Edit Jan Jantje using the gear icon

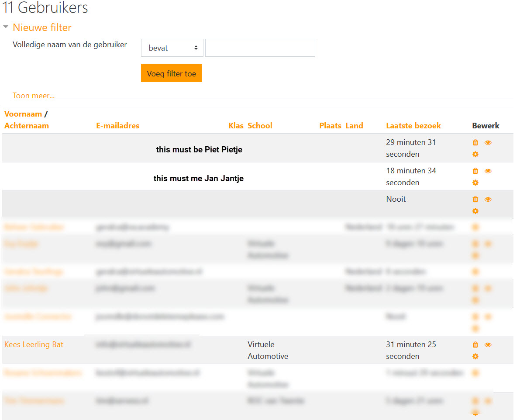pyautogui.click(x=475, y=182)
